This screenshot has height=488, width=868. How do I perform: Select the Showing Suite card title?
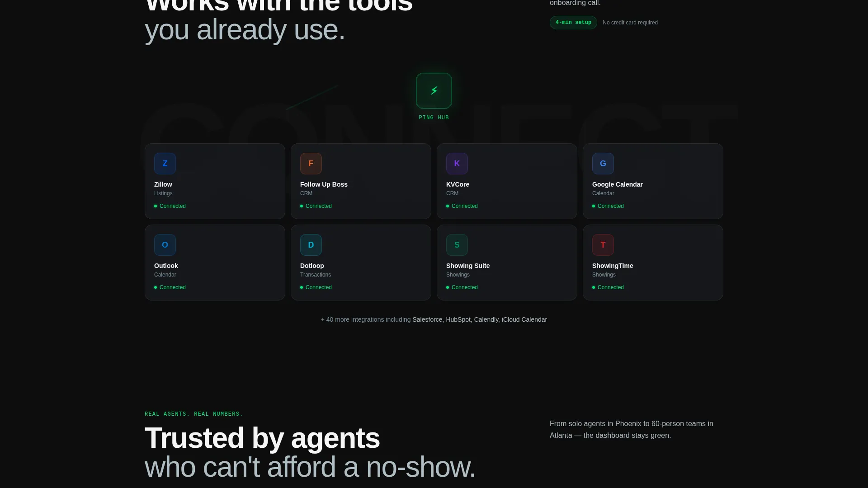pos(468,266)
